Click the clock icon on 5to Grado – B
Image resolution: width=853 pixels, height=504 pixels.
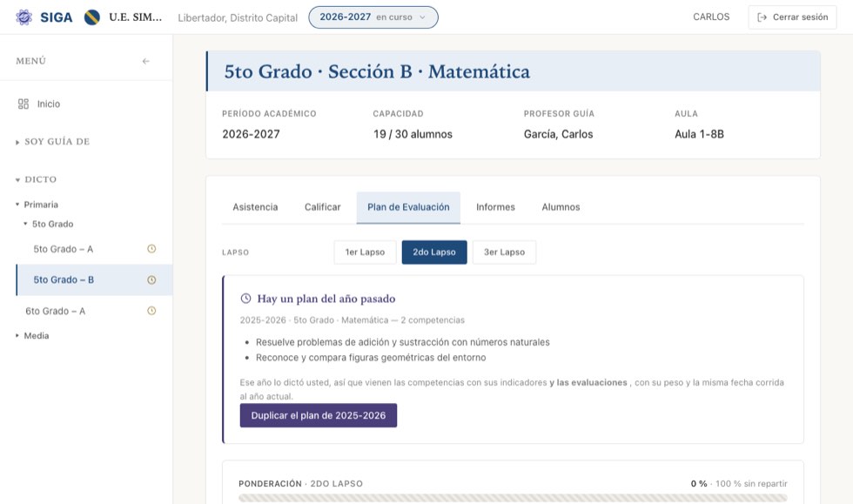(151, 279)
